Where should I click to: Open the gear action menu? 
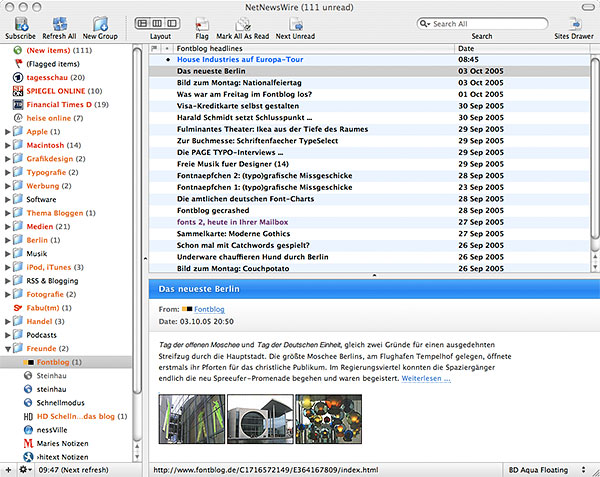click(x=25, y=470)
